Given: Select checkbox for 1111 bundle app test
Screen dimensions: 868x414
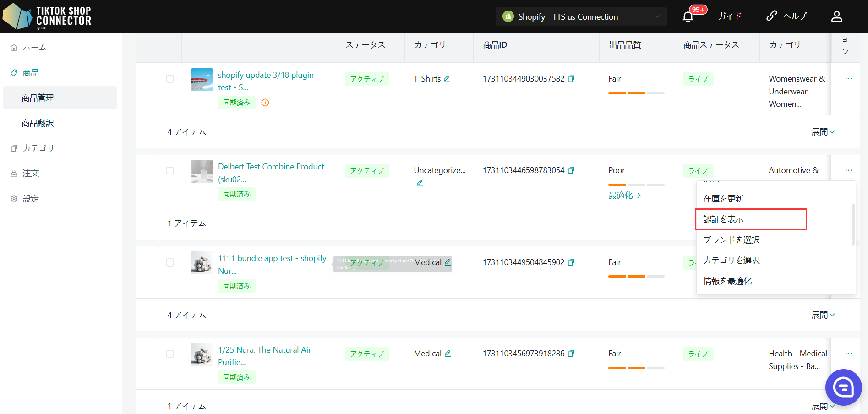Looking at the screenshot, I should (x=170, y=262).
